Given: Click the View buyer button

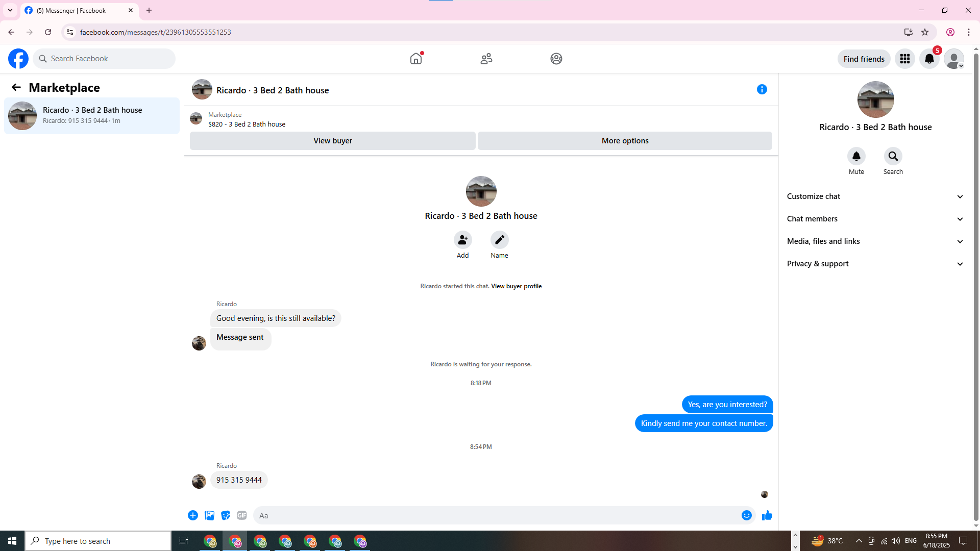Looking at the screenshot, I should (333, 141).
